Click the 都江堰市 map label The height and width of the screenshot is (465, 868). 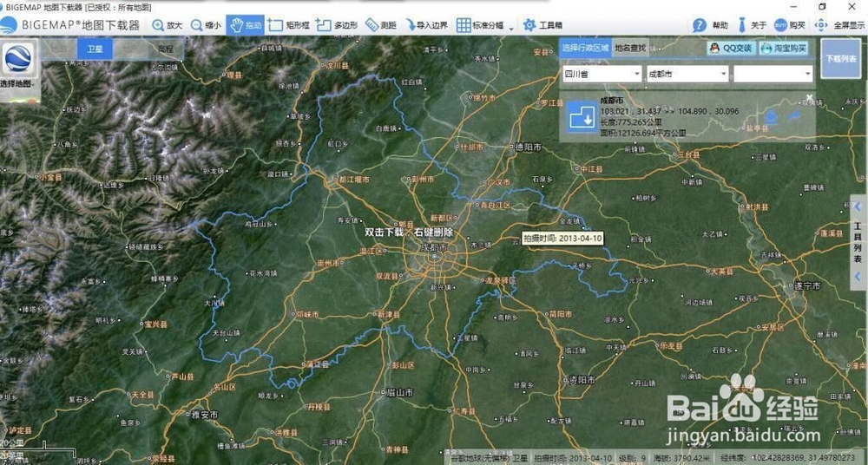point(353,180)
